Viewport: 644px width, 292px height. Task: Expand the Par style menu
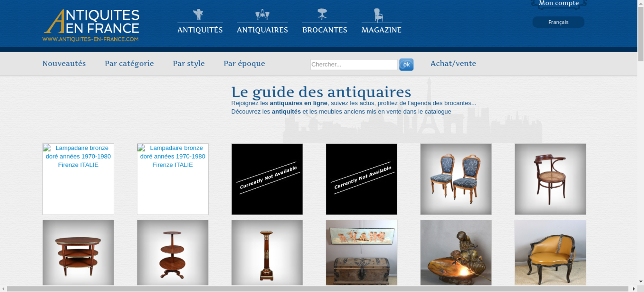(189, 64)
